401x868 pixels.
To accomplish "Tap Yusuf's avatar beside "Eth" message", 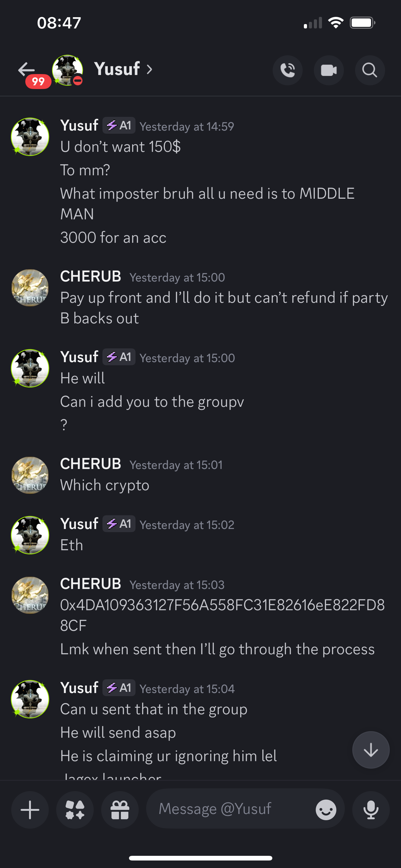I will point(30,535).
